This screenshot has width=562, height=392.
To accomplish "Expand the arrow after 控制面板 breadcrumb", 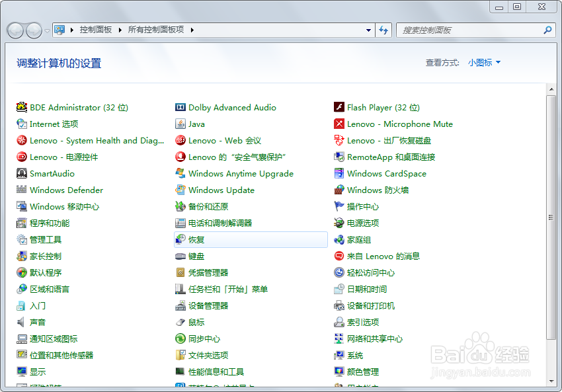I will pos(120,30).
